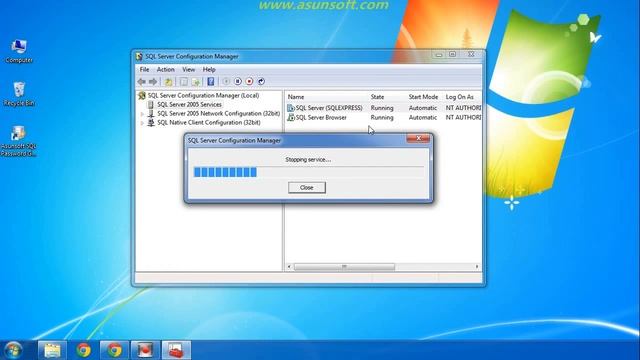640x360 pixels.
Task: Click the main window title bar app icon
Action: tap(139, 56)
